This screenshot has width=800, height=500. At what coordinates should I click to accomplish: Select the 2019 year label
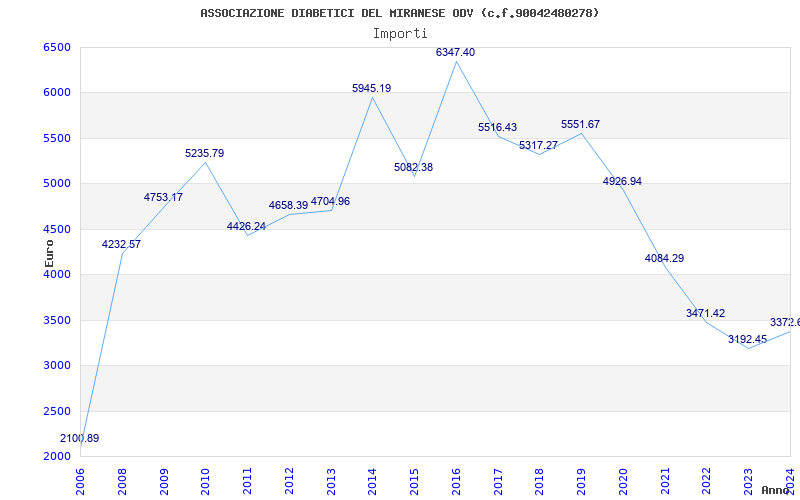coord(582,482)
